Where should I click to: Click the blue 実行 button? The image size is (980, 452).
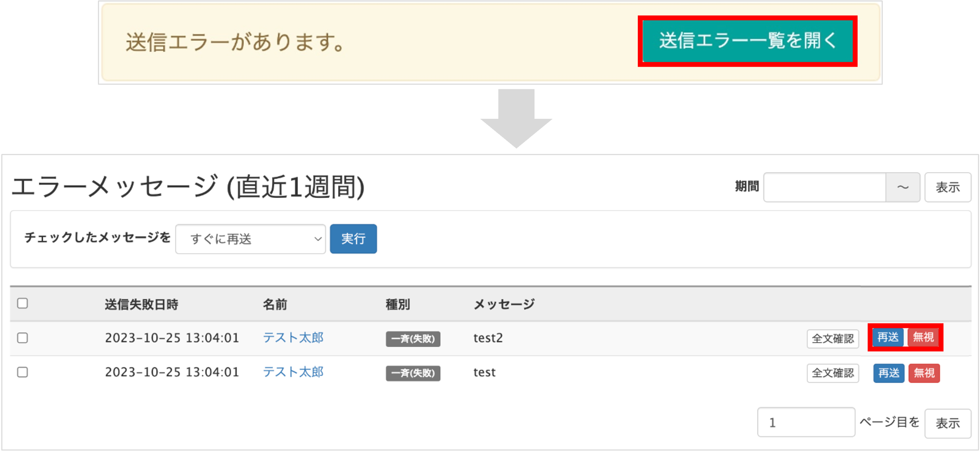pyautogui.click(x=353, y=239)
